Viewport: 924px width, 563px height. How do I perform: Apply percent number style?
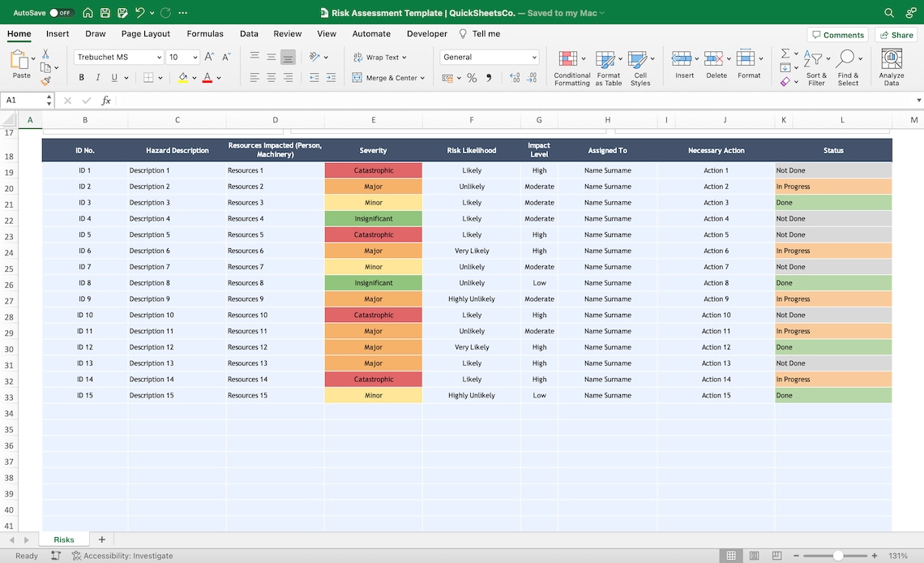click(x=474, y=78)
